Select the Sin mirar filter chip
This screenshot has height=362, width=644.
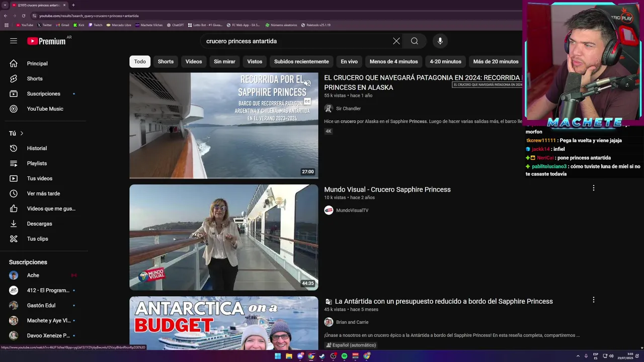pyautogui.click(x=224, y=61)
